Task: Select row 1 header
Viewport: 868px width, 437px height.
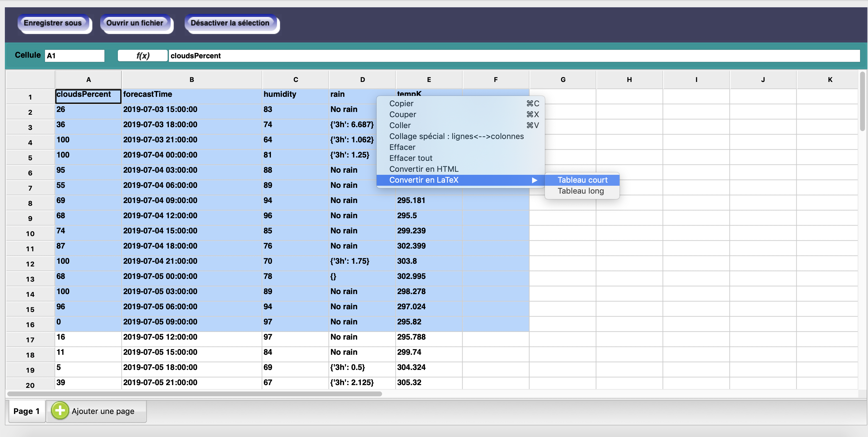Action: pyautogui.click(x=30, y=97)
